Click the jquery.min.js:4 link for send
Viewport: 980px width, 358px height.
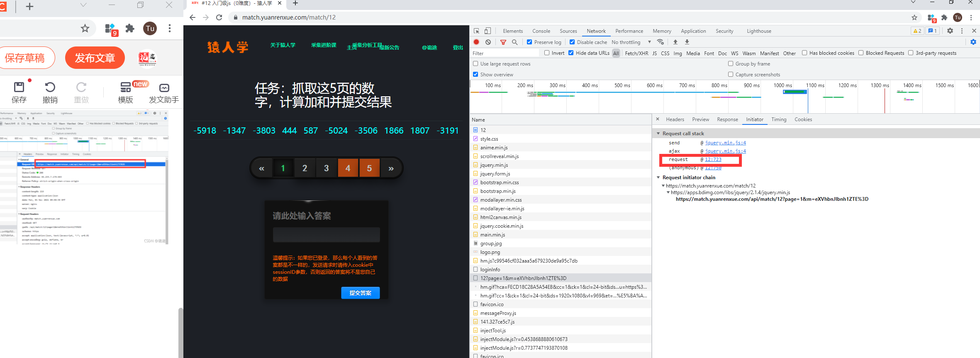[725, 143]
